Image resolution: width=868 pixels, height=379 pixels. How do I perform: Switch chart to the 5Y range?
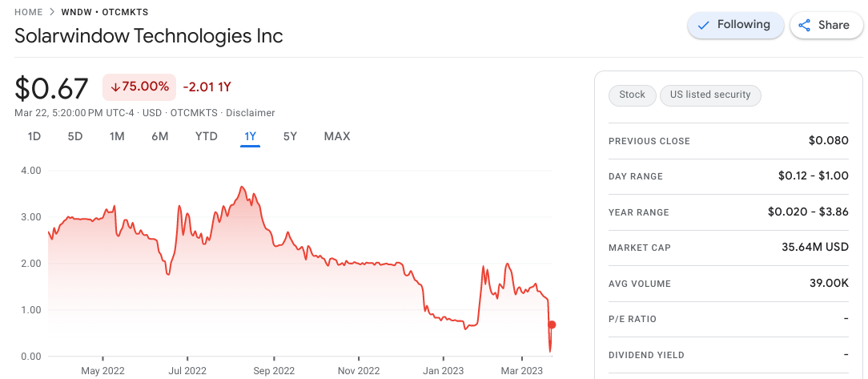(290, 136)
